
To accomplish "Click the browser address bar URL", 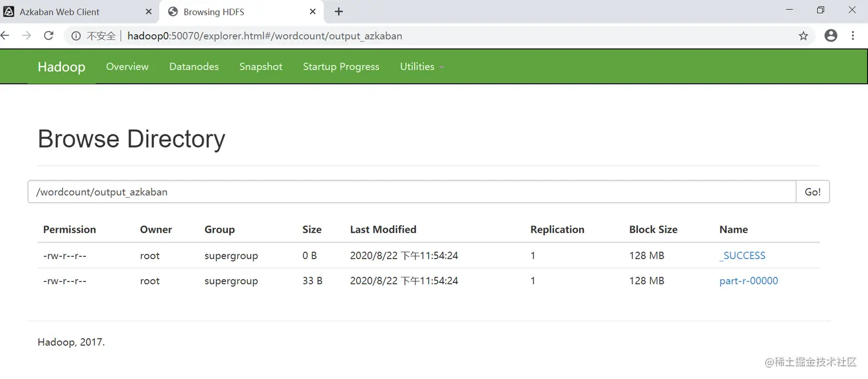I will 265,36.
